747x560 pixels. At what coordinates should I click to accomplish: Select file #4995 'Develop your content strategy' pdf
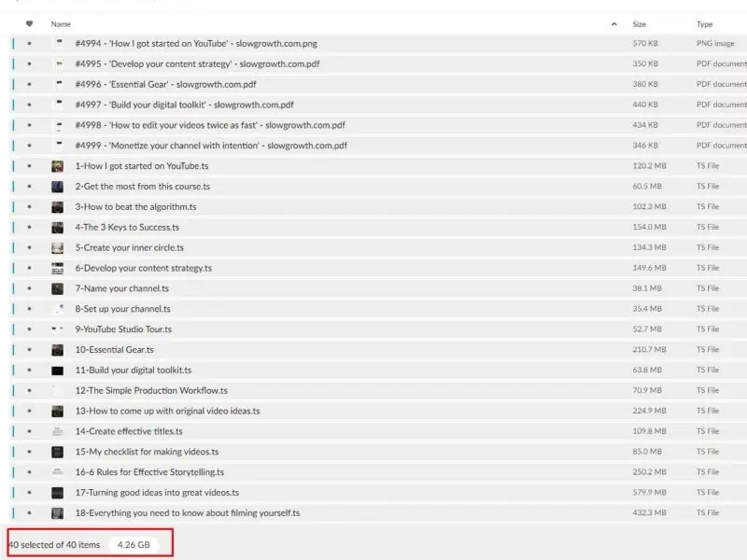tap(197, 63)
